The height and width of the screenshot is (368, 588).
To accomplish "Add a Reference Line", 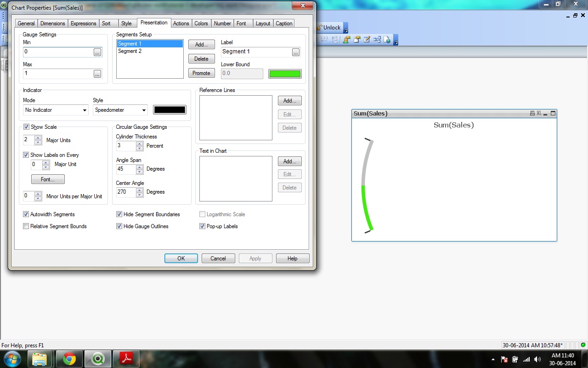I will [289, 101].
